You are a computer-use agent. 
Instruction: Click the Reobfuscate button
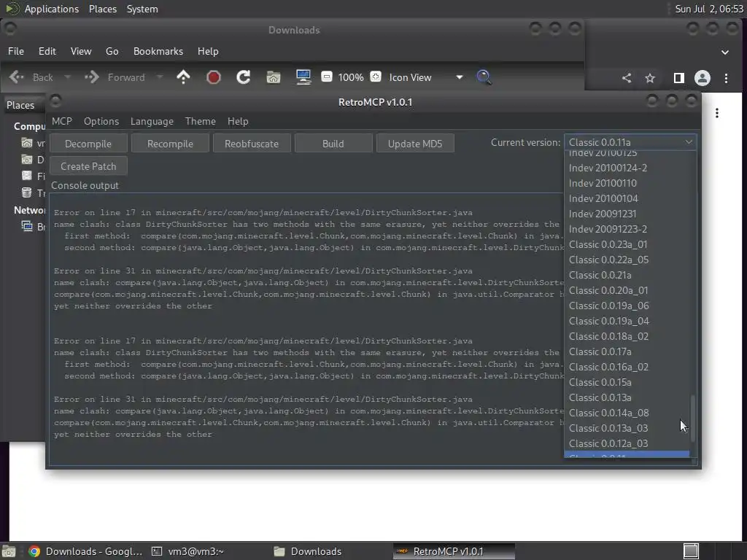point(252,144)
